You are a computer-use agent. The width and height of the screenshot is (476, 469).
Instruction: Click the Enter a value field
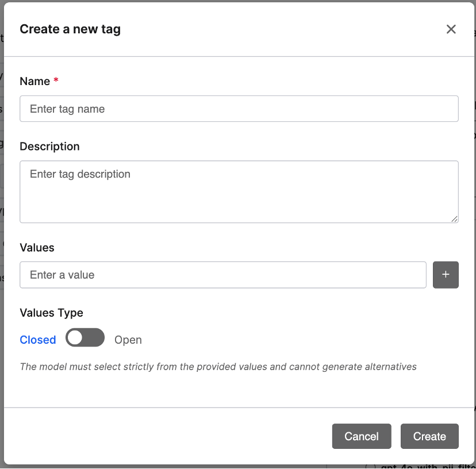coord(223,275)
